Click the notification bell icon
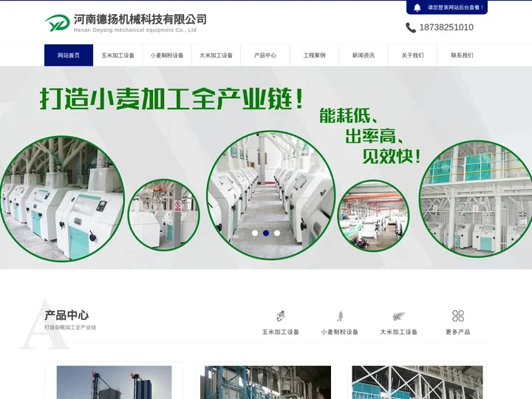The width and height of the screenshot is (532, 399). pyautogui.click(x=417, y=7)
